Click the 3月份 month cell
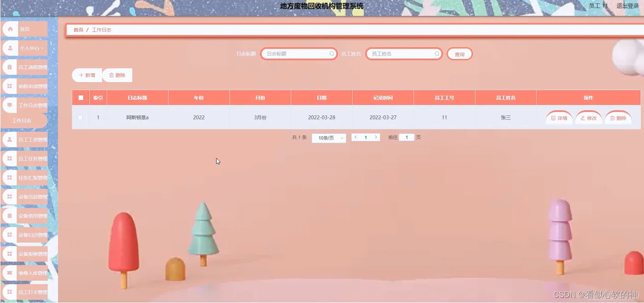Screen dimensions: 644x303 coord(260,117)
